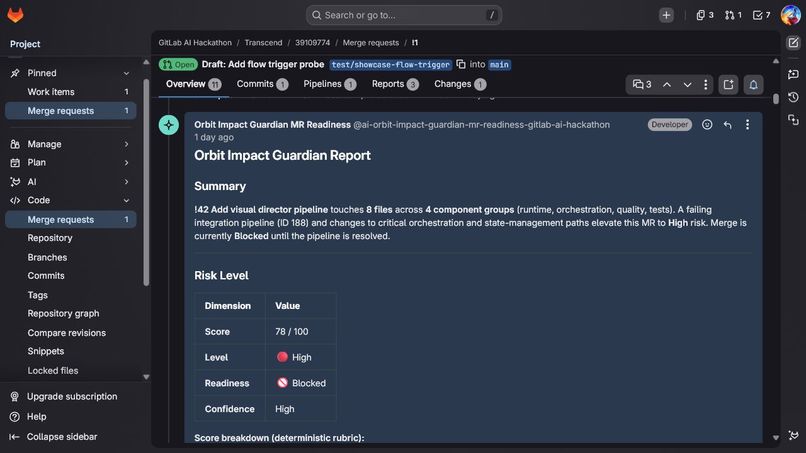The image size is (806, 453).
Task: Open assigned issues counter showing 3
Action: coord(705,15)
